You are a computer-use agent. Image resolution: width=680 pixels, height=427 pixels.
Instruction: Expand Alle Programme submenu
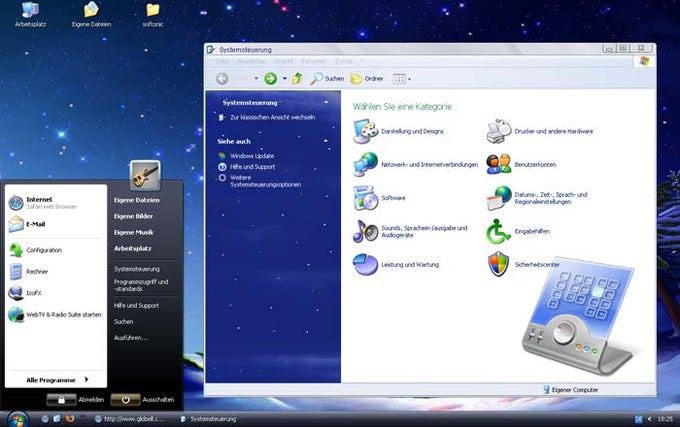tap(56, 380)
